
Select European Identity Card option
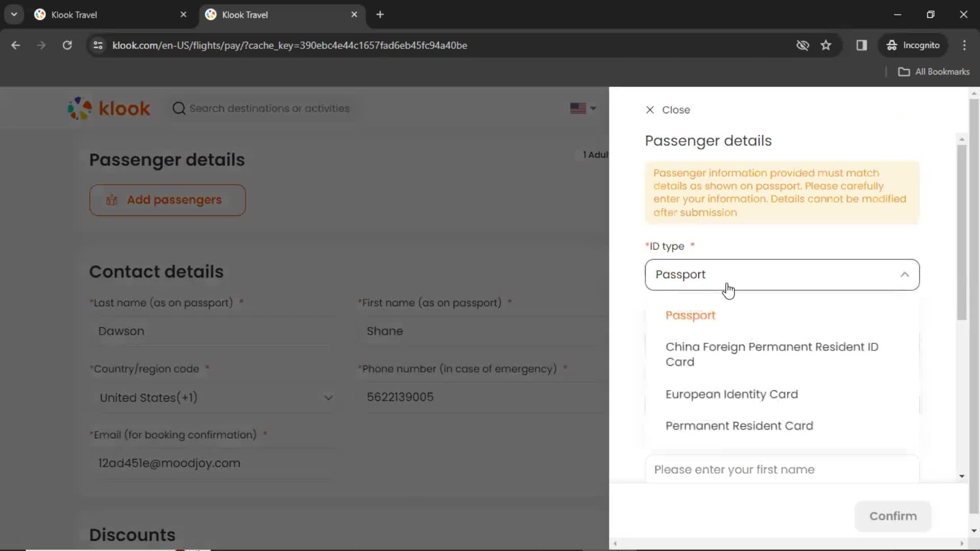731,393
